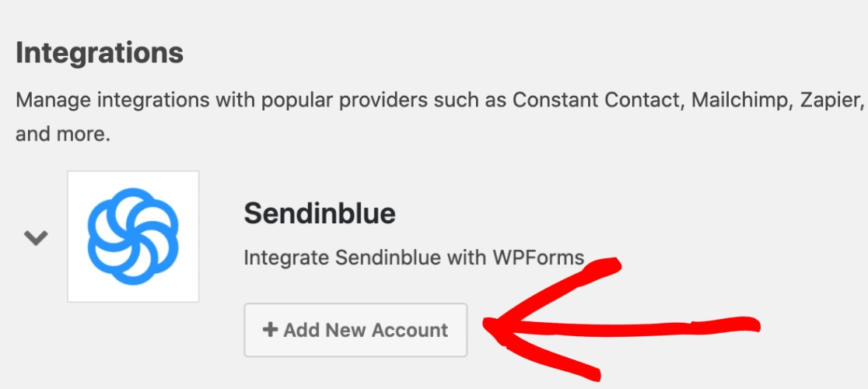Click the word Account on the button

tap(410, 330)
